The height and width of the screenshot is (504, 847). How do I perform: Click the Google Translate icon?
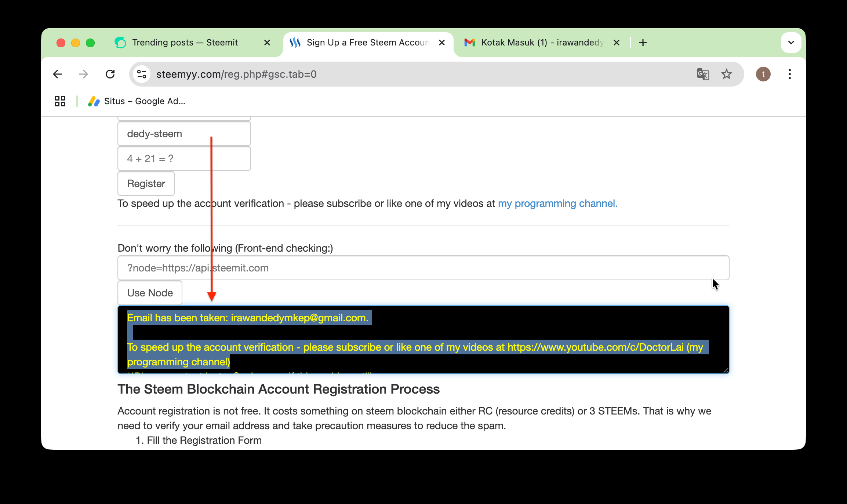click(x=703, y=74)
